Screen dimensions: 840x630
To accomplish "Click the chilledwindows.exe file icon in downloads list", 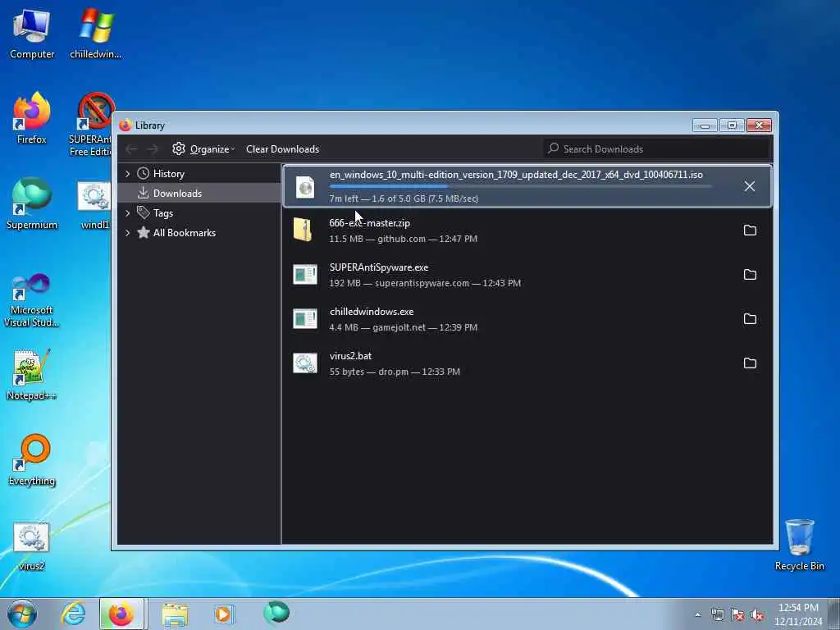I will click(x=305, y=319).
